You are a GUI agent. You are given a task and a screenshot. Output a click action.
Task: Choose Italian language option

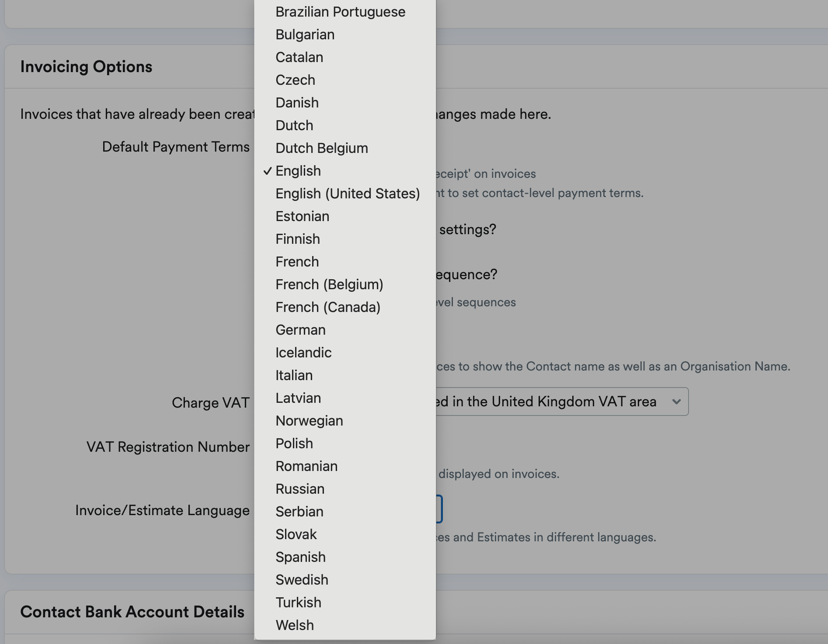[345, 375]
